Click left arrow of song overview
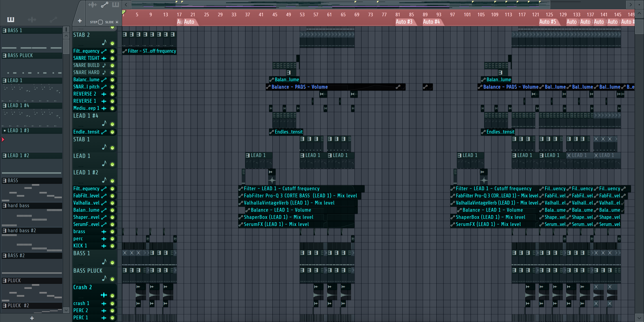The width and height of the screenshot is (644, 322). click(126, 4)
